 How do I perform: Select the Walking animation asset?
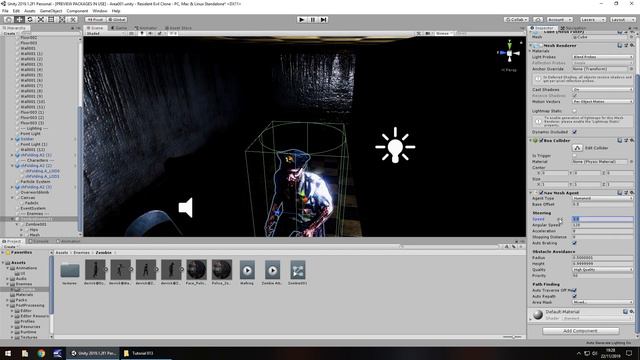[247, 272]
